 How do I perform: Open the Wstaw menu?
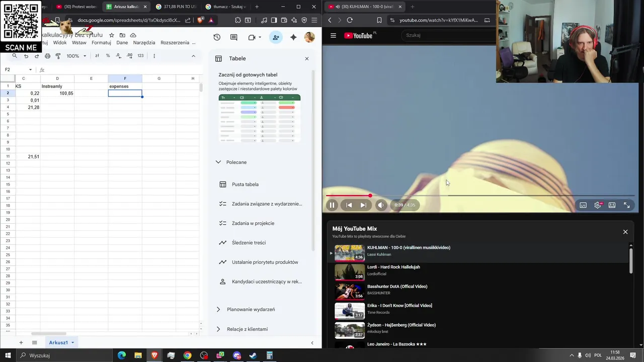point(79,43)
